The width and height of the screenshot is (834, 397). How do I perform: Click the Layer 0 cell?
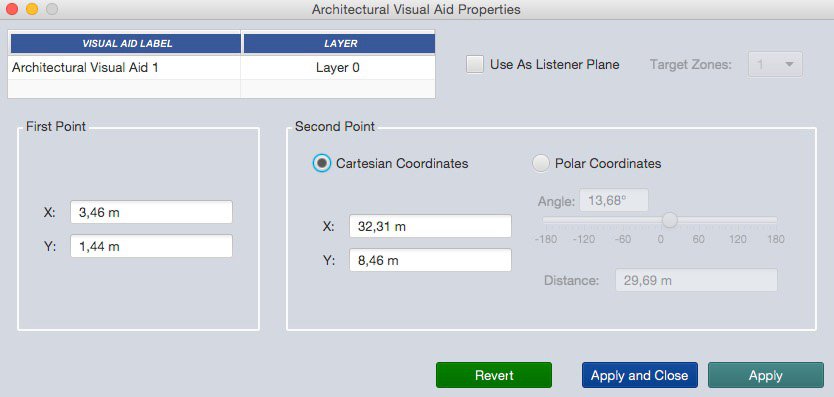point(338,68)
